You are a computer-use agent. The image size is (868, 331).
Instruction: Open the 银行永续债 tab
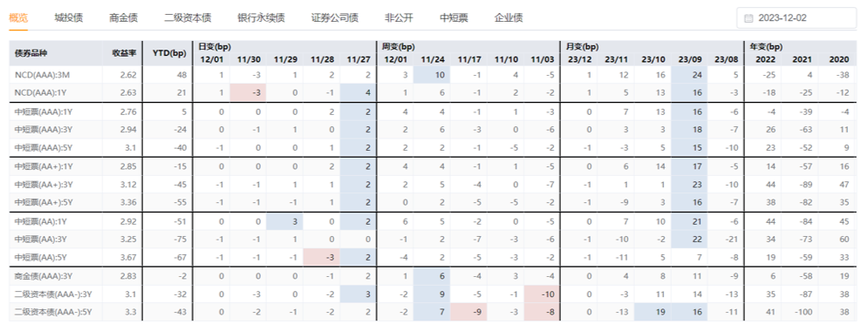tap(261, 17)
